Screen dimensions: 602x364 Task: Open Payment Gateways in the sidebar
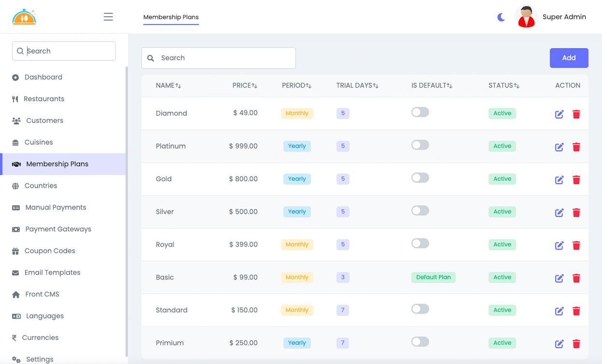pyautogui.click(x=58, y=229)
